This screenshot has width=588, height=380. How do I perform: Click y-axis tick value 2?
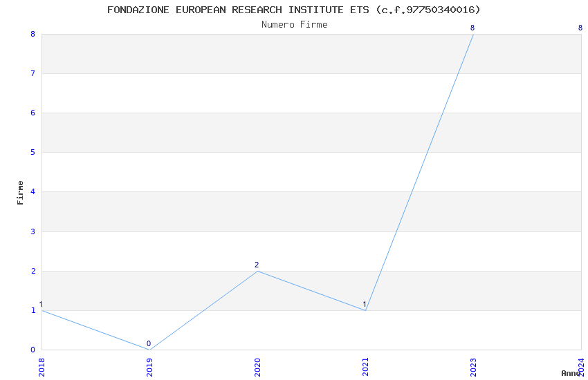pyautogui.click(x=33, y=271)
